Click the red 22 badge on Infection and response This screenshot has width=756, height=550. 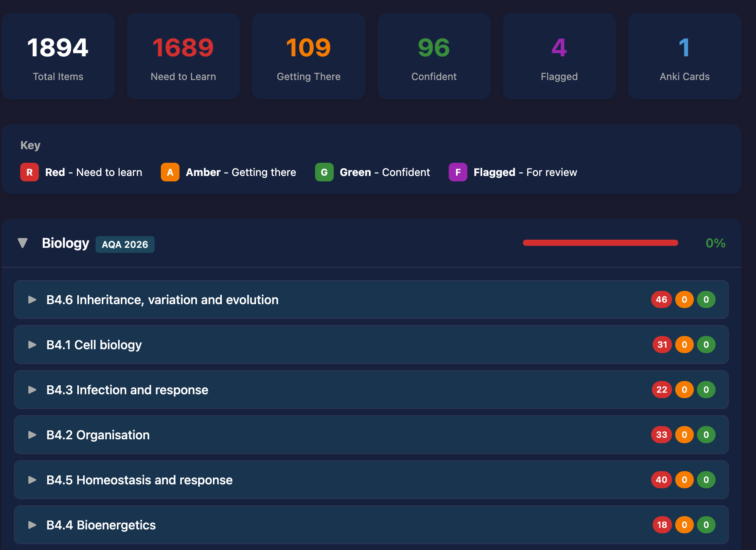click(662, 390)
